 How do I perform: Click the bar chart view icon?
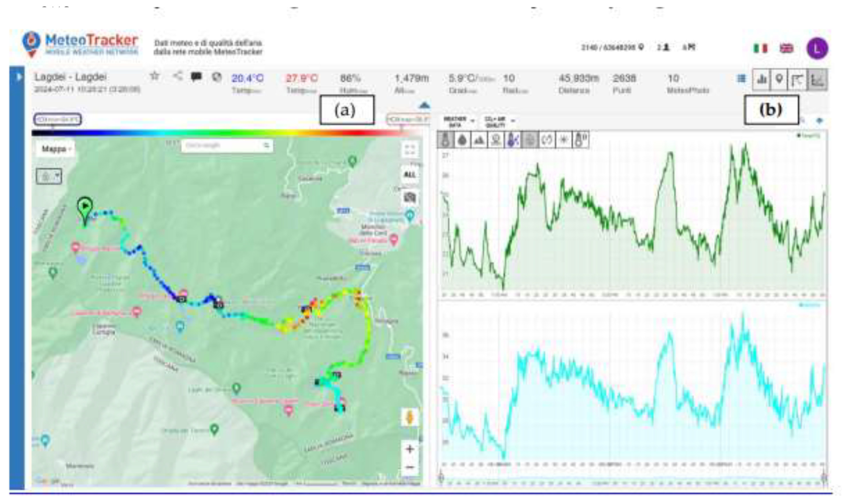[x=762, y=79]
